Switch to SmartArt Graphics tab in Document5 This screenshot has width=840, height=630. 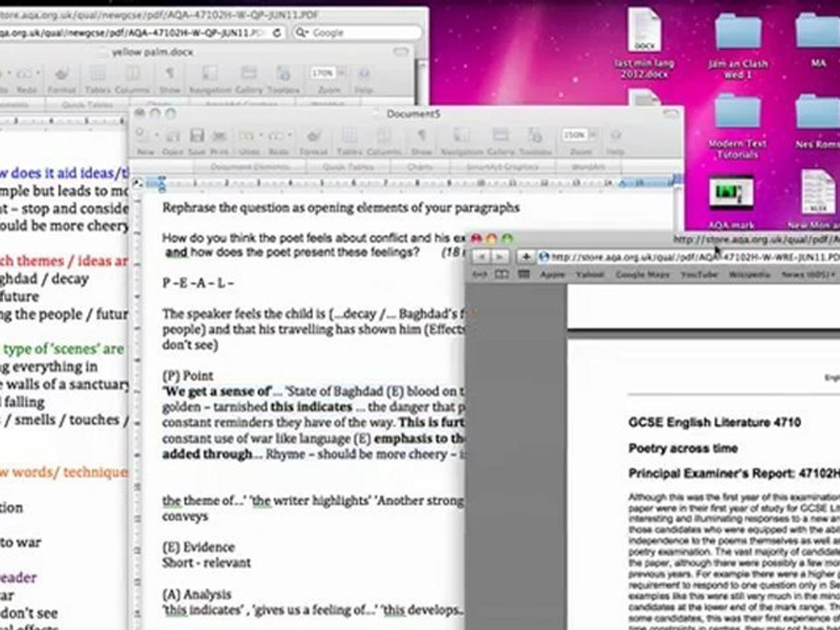pyautogui.click(x=502, y=167)
